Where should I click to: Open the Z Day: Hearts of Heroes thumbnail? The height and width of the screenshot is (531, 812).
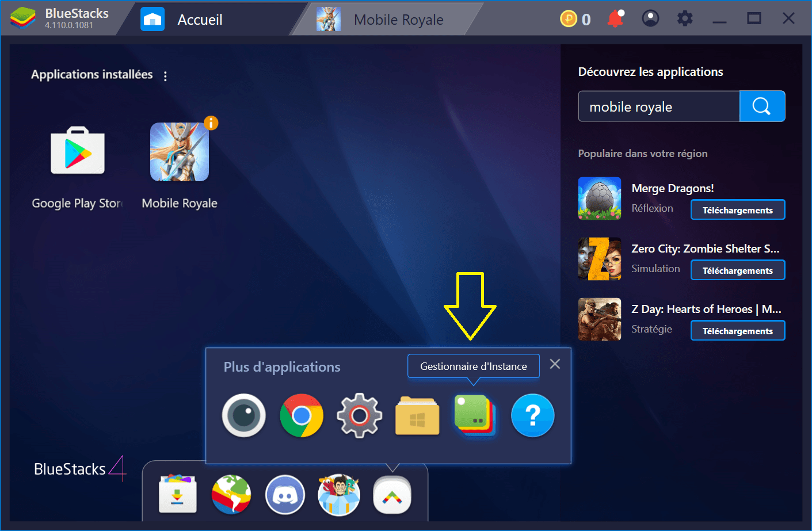click(x=600, y=319)
